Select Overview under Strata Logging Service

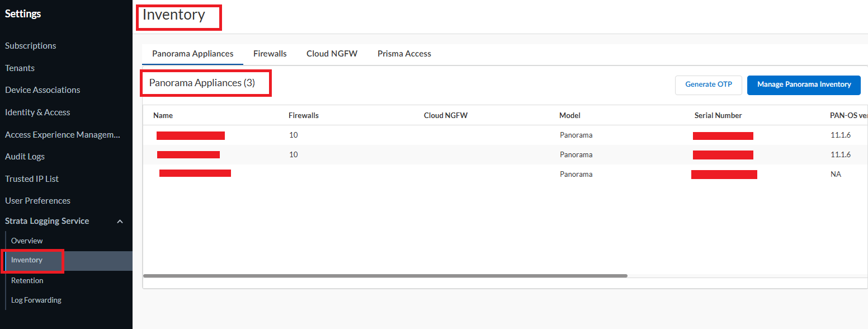[x=27, y=241]
